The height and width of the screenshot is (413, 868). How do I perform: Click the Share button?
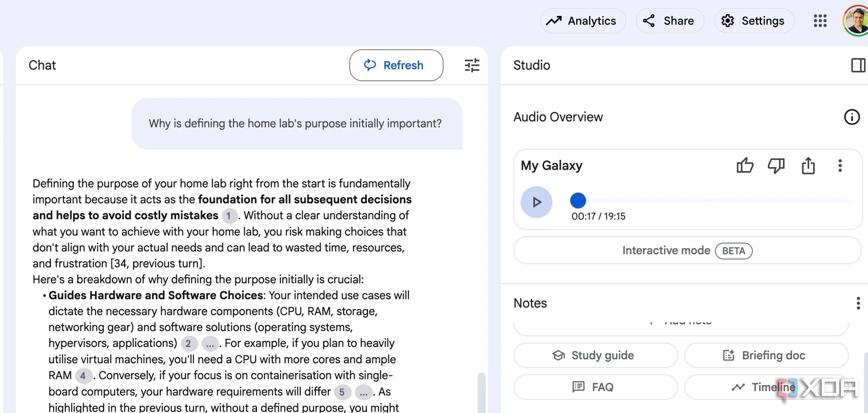tap(670, 21)
